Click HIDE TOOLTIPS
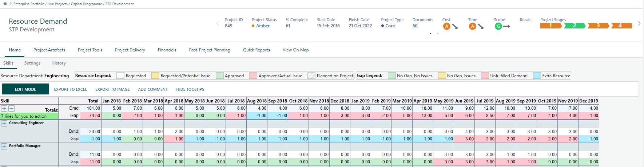644x167 pixels. coord(190,89)
